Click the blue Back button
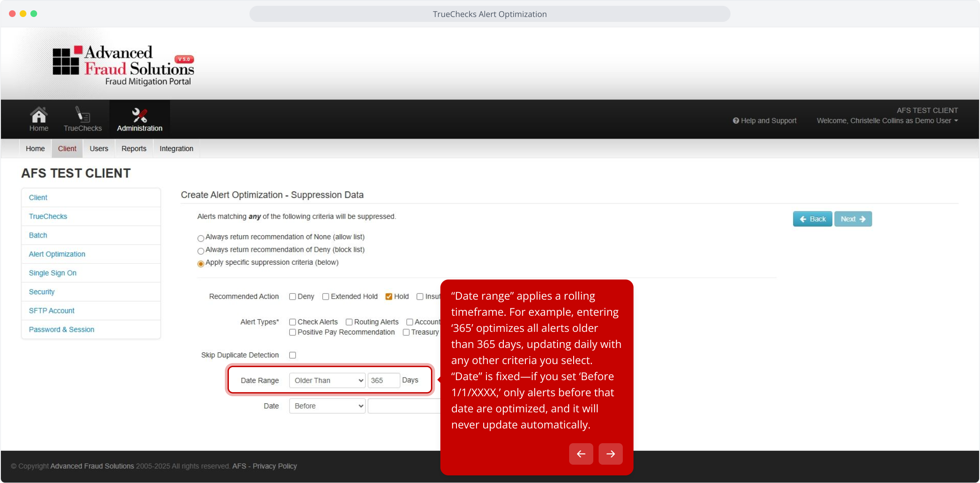Screen dimensions: 980x483 812,219
